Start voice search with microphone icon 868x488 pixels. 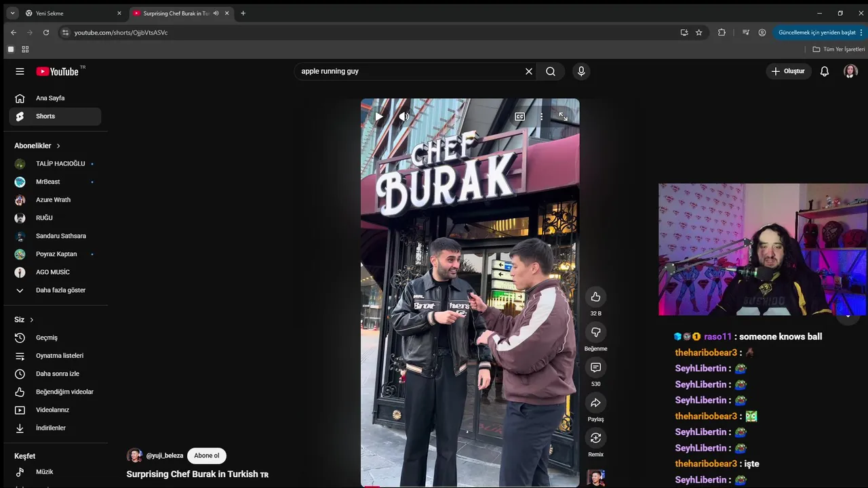[581, 71]
